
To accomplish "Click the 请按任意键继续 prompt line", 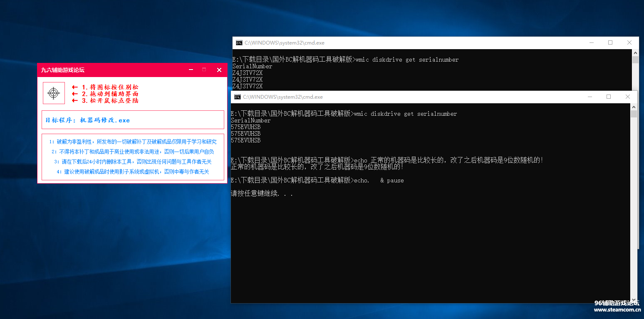I will click(x=262, y=194).
